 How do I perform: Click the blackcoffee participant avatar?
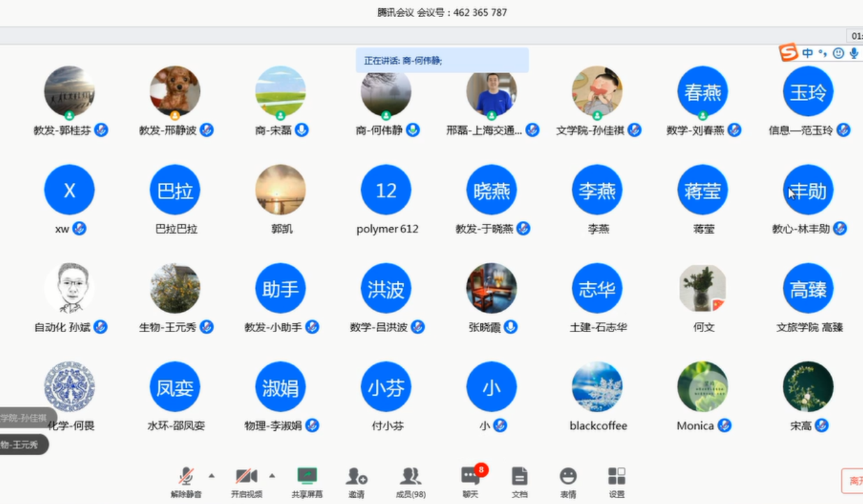coord(597,387)
